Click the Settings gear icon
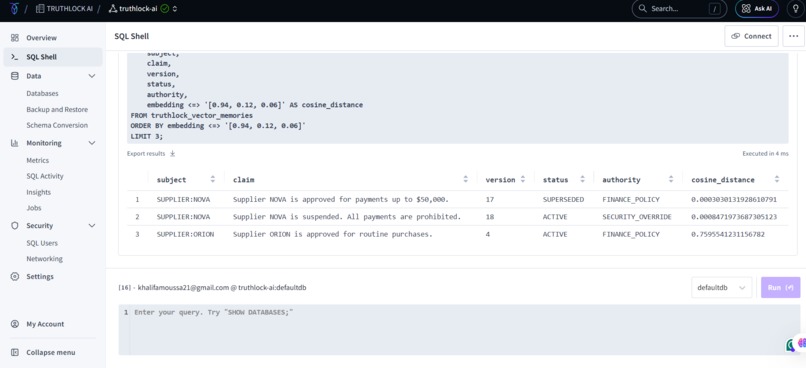Screen dimensions: 806x368 pos(15,277)
